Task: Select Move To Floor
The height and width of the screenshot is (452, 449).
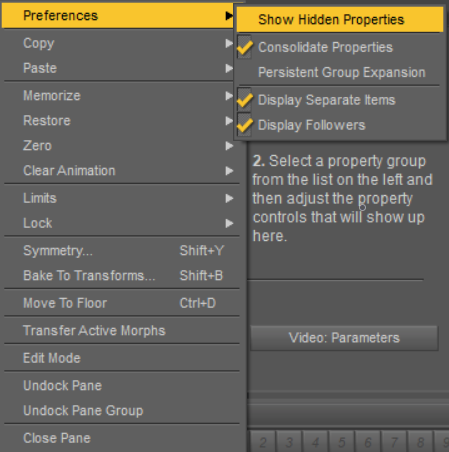Action: pos(121,303)
